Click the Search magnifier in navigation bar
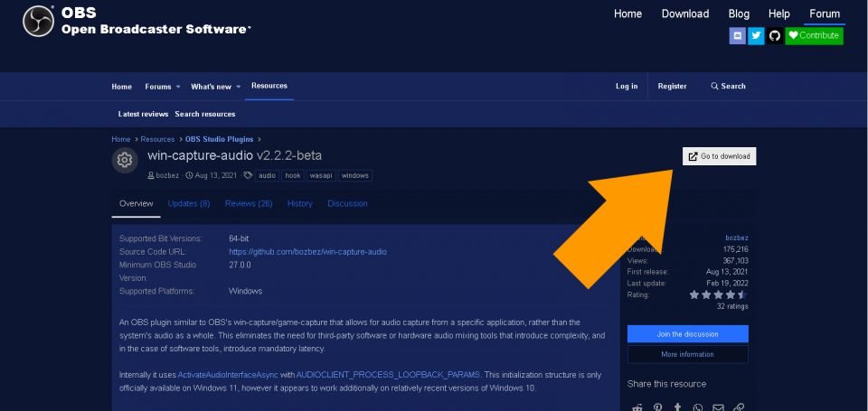This screenshot has width=868, height=411. pos(728,87)
